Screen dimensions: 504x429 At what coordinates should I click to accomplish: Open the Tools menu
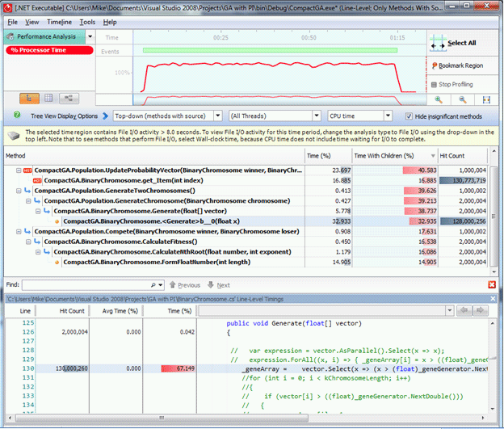(87, 22)
